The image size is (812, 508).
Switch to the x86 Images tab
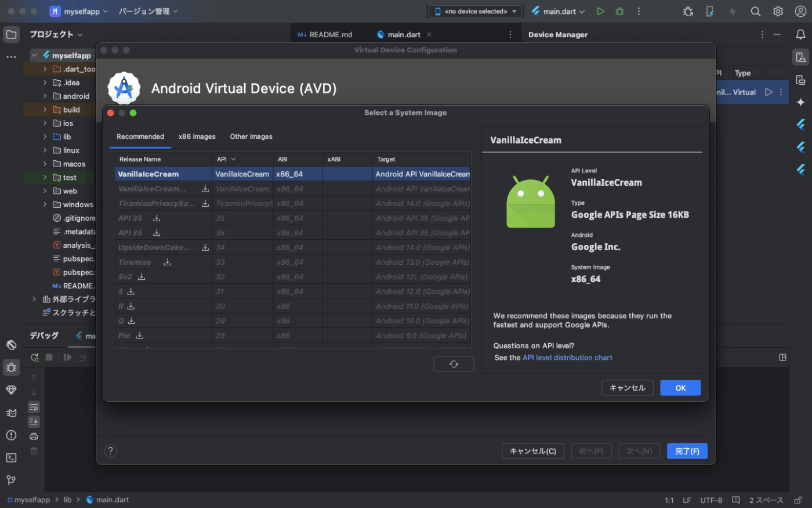pyautogui.click(x=197, y=136)
